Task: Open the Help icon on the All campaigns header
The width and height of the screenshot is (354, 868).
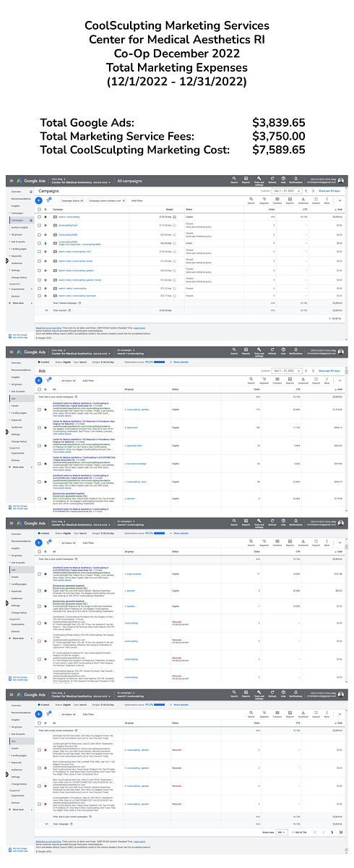Action: (x=283, y=181)
